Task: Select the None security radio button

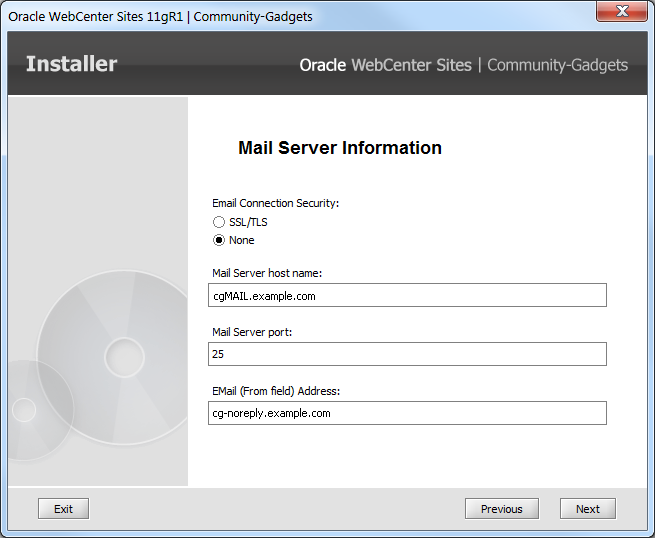Action: coord(219,240)
